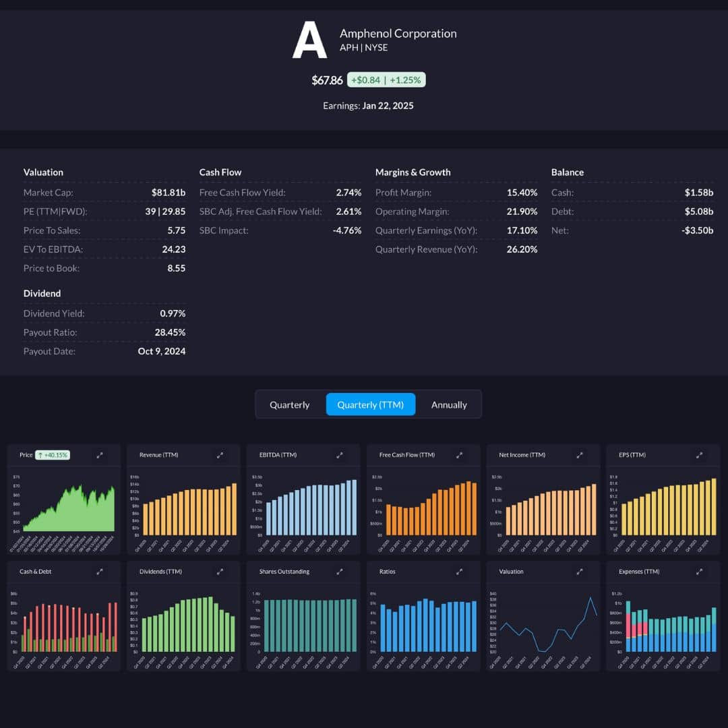Switch to the Quarterly tab

click(290, 405)
